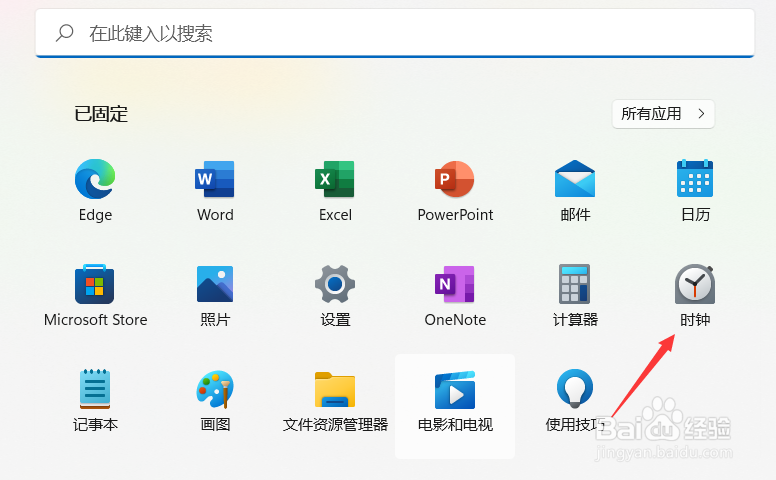Image resolution: width=776 pixels, height=480 pixels.
Task: Launch the 画图 paint app
Action: coord(215,389)
